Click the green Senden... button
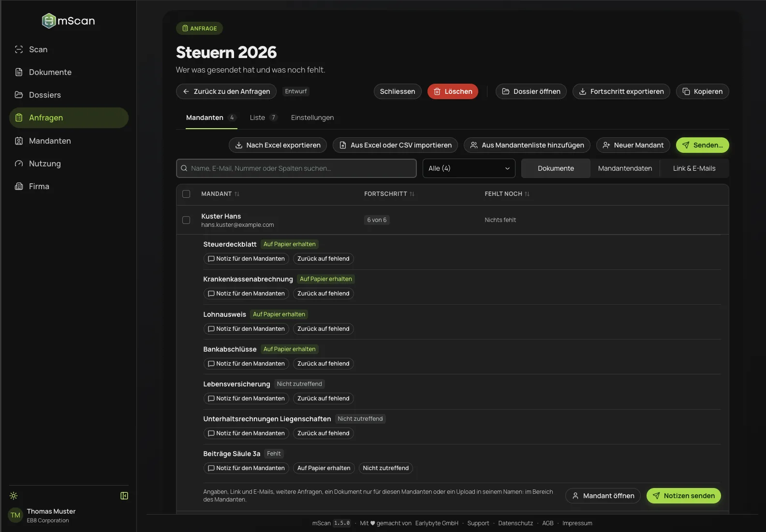Viewport: 766px width, 532px height. pyautogui.click(x=703, y=145)
